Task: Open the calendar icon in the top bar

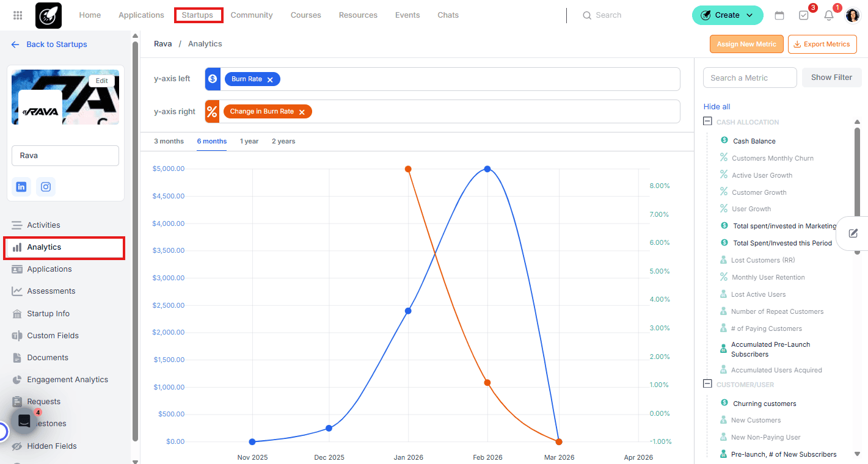Action: pyautogui.click(x=779, y=15)
